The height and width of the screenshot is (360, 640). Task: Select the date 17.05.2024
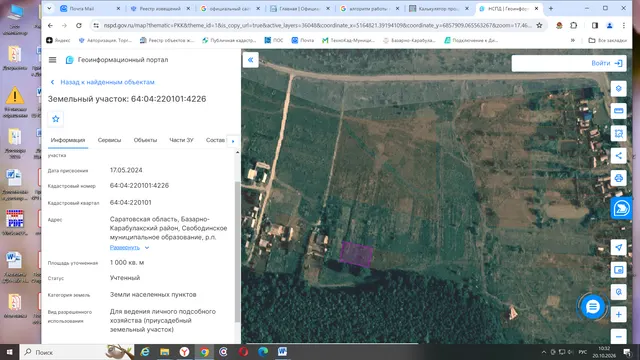[126, 170]
